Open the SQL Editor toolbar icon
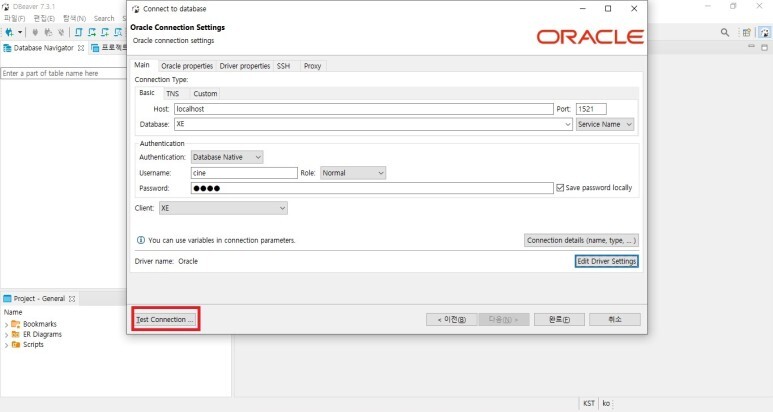773x412 pixels. tap(79, 33)
